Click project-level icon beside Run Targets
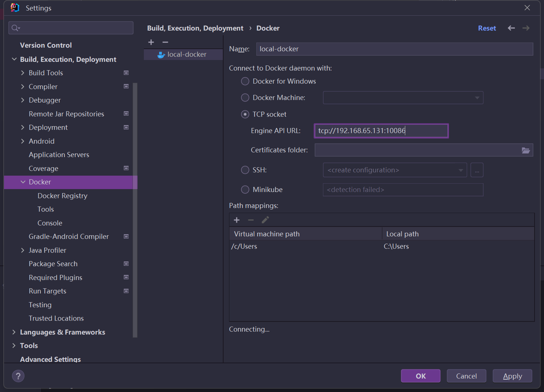 point(126,291)
